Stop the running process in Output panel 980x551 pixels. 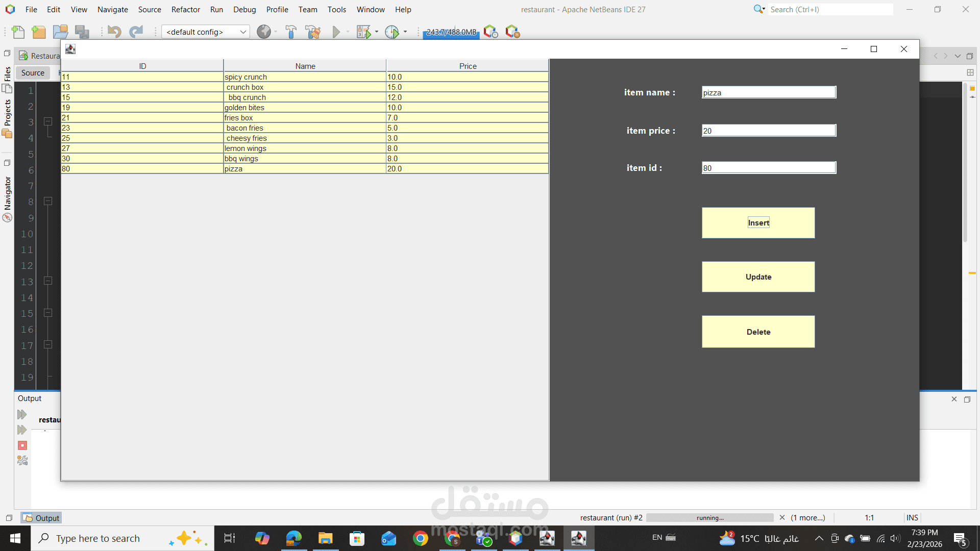[22, 445]
